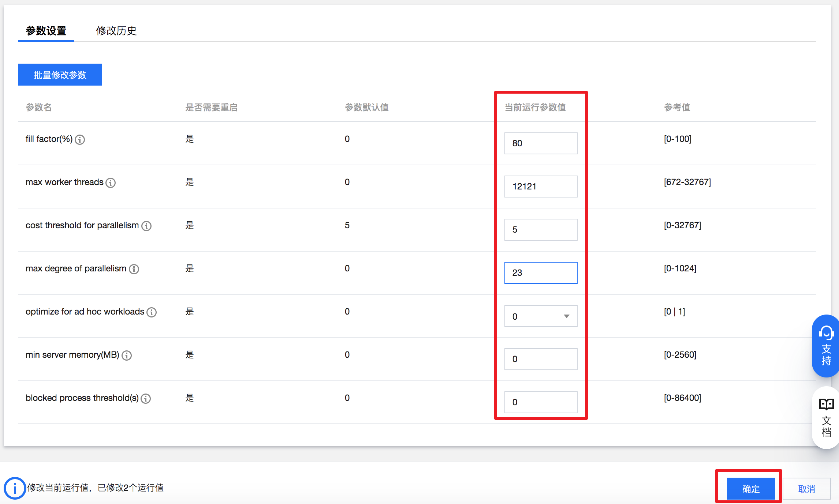Click the min server memory value field
This screenshot has height=504, width=839.
(541, 359)
